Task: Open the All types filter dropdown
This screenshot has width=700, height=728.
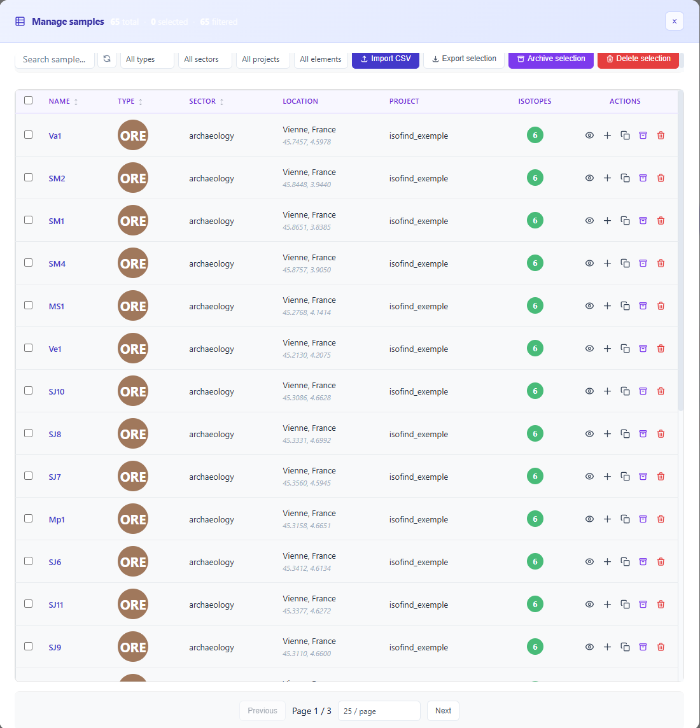Action: (147, 59)
